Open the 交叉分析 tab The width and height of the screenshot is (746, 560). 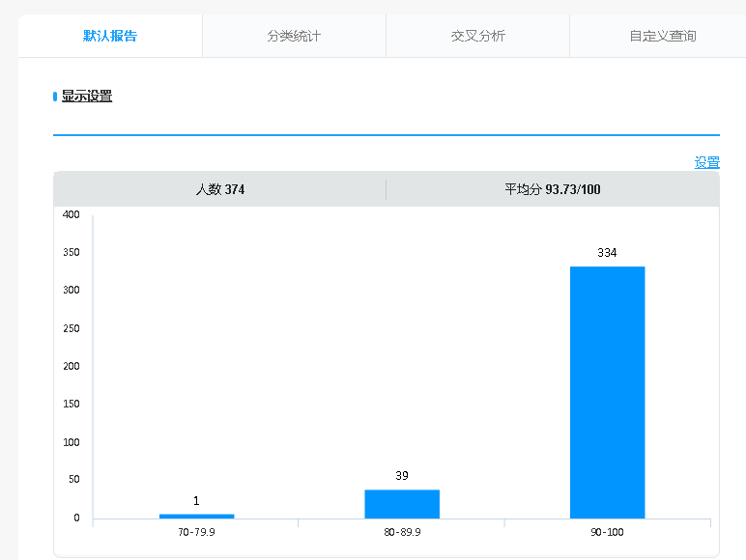click(x=477, y=36)
